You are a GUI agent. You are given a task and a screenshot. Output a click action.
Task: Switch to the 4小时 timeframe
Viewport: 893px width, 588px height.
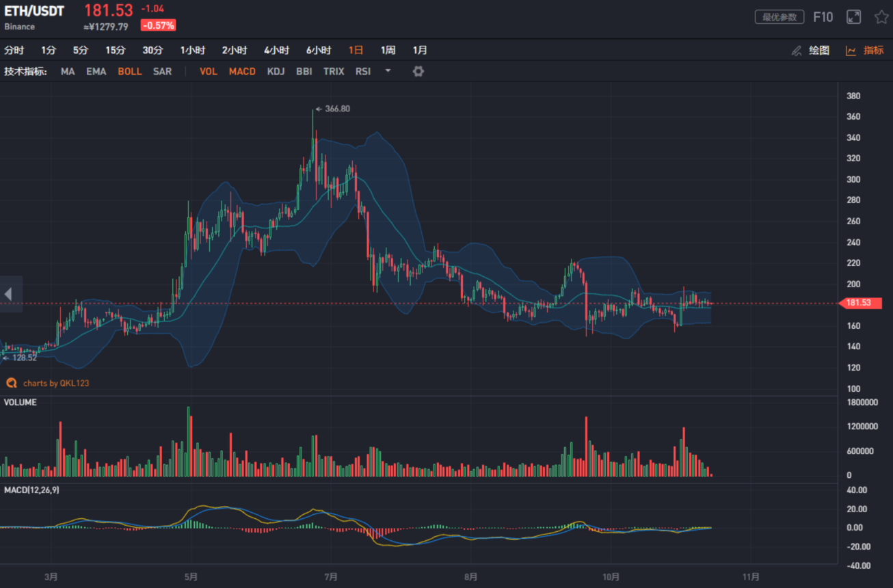pos(277,51)
